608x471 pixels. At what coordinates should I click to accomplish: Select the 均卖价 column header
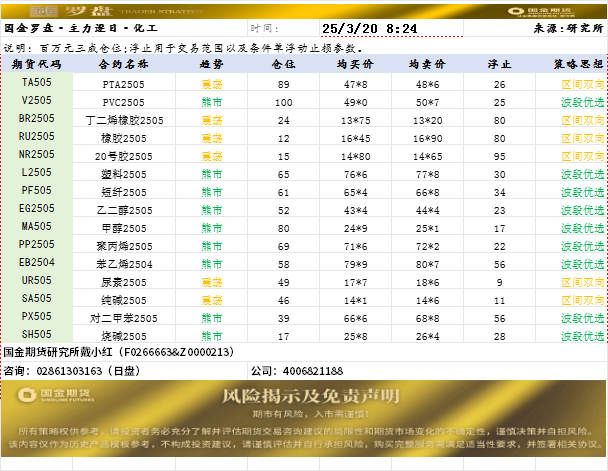click(x=427, y=64)
